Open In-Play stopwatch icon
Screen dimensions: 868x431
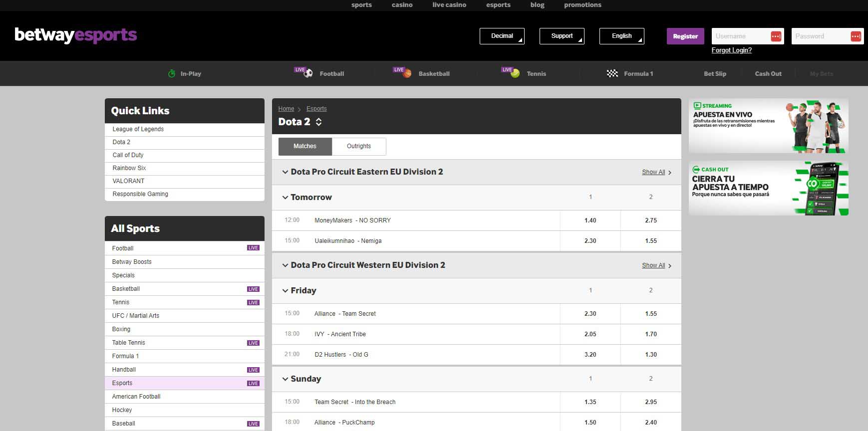click(172, 73)
